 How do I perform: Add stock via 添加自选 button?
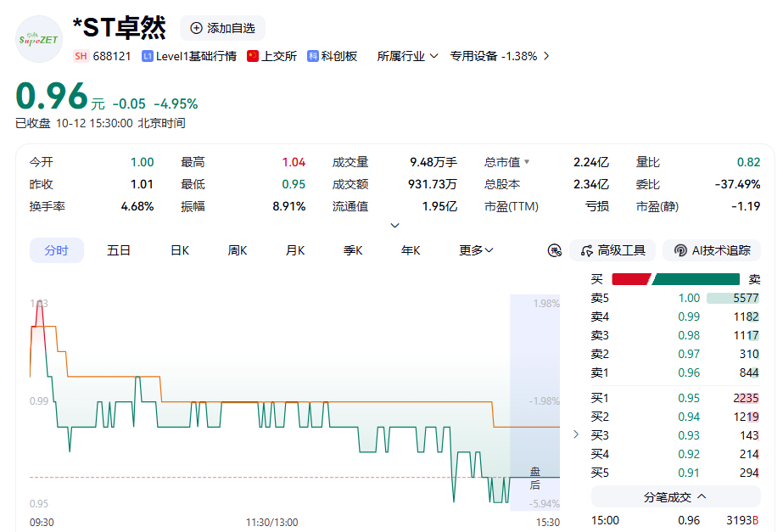pos(223,28)
